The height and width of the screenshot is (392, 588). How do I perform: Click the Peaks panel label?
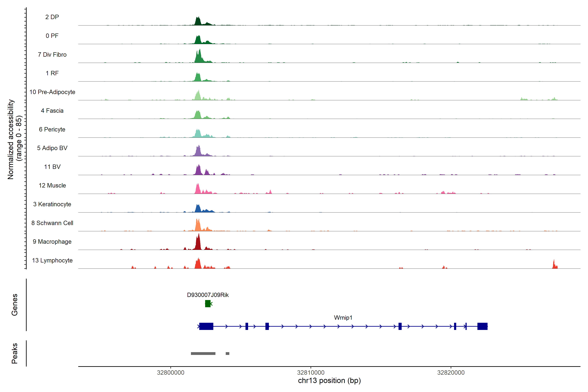coord(15,353)
